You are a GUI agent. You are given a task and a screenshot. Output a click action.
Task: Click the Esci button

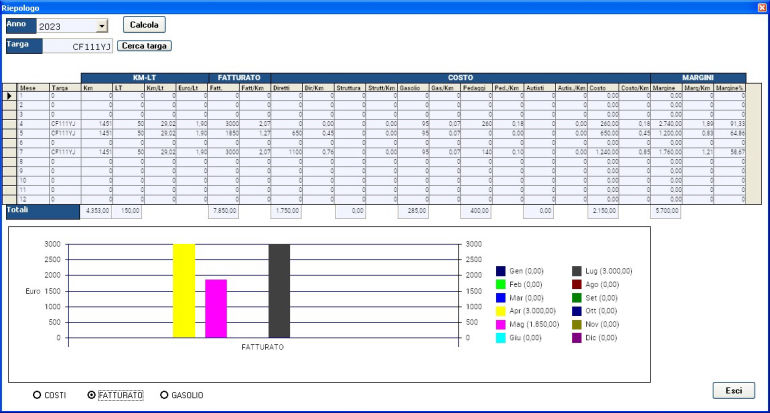pyautogui.click(x=734, y=390)
